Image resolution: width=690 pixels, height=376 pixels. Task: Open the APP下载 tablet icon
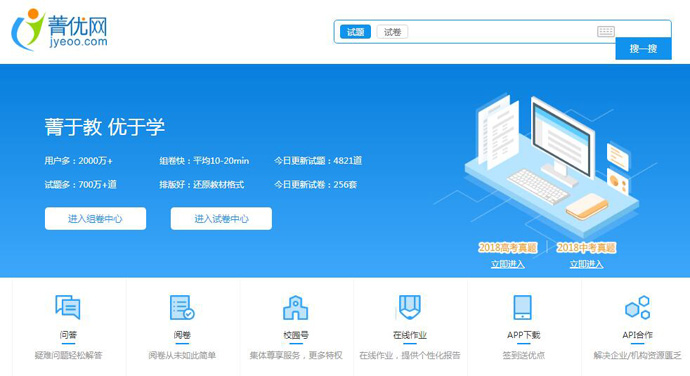tap(523, 307)
